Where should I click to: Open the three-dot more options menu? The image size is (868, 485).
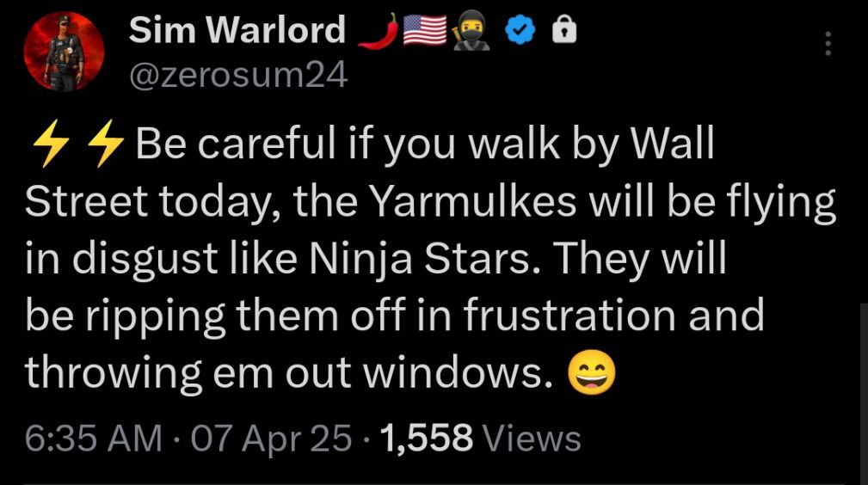coord(828,43)
